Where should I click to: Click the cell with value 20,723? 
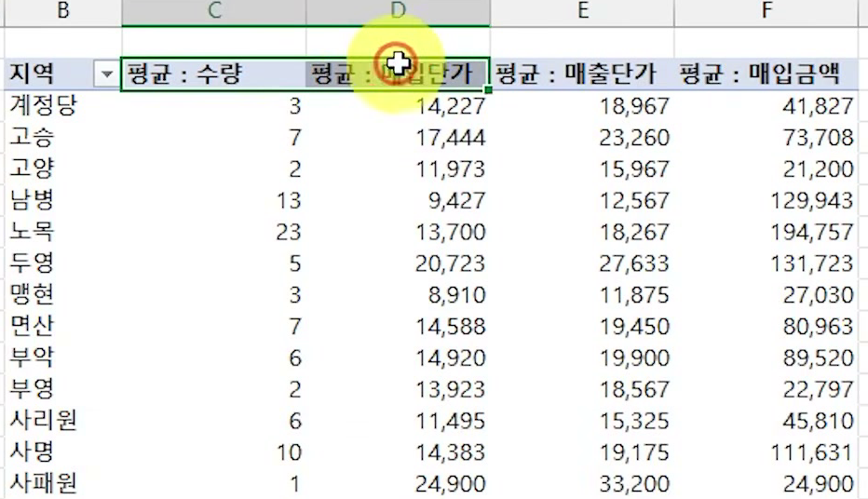(x=398, y=263)
